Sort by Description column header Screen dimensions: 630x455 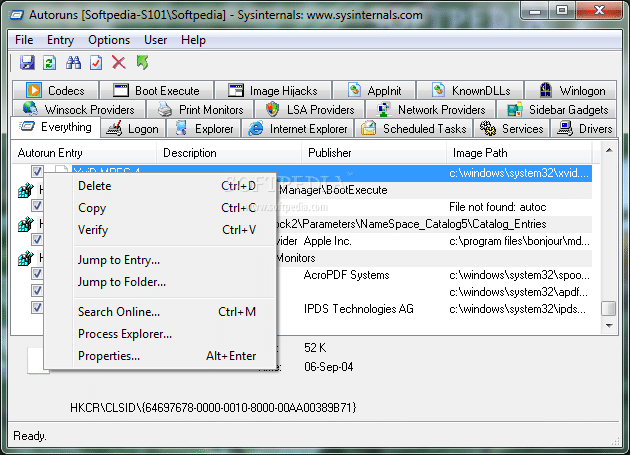click(229, 153)
